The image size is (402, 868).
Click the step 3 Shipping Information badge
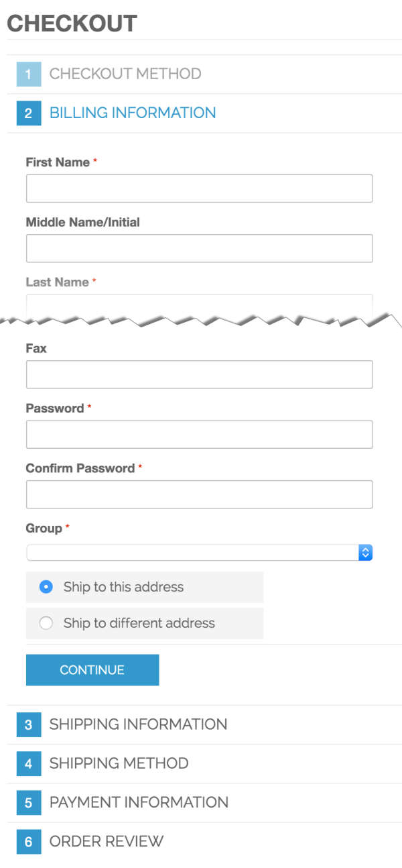[x=28, y=724]
